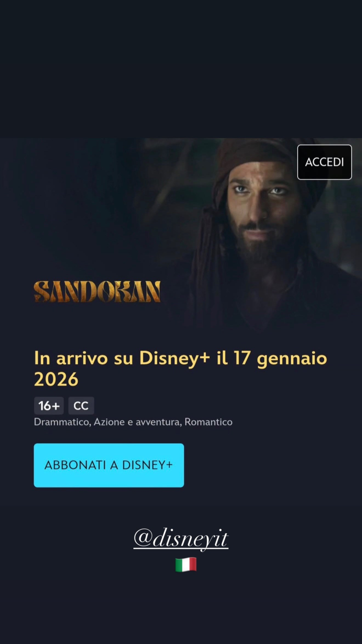The image size is (362, 644).
Task: Tap the ACCEDI login button
Action: pos(324,162)
